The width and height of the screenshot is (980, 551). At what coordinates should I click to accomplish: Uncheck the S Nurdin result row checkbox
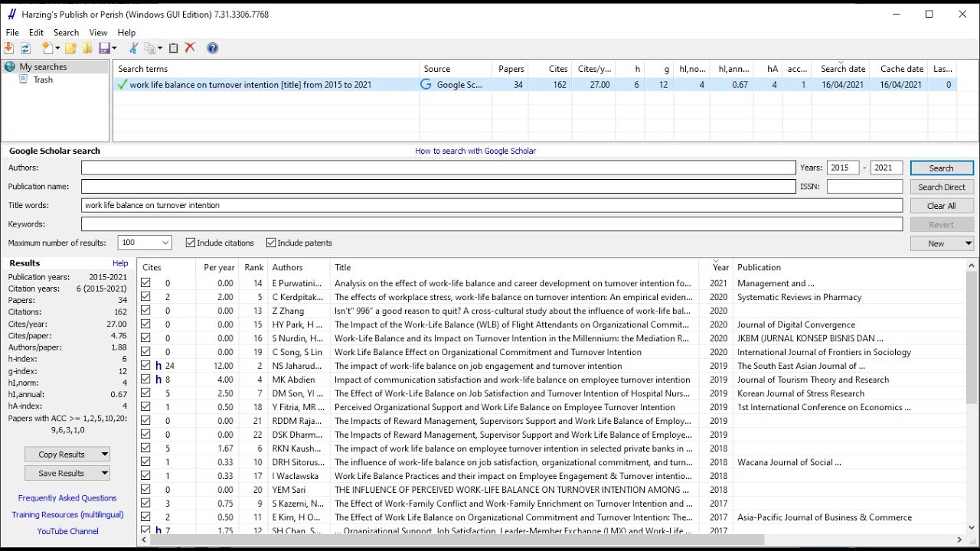click(145, 338)
